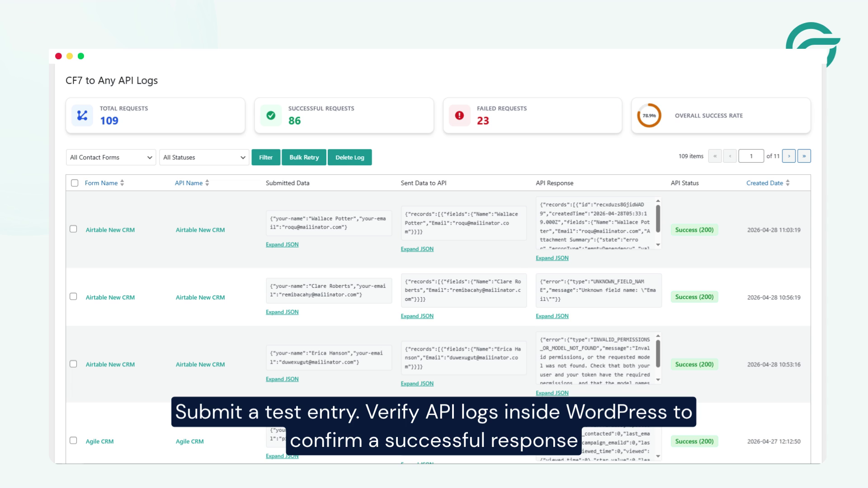Expand JSON for Wallace Potter sent data
The height and width of the screenshot is (488, 868).
tap(417, 249)
